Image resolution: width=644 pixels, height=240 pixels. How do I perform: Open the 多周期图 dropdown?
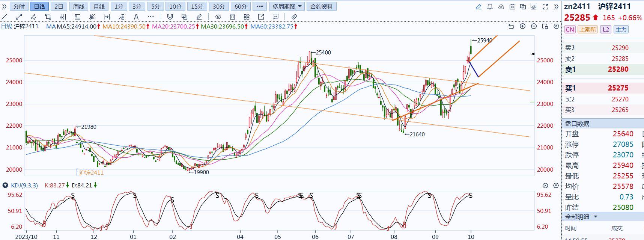(287, 7)
